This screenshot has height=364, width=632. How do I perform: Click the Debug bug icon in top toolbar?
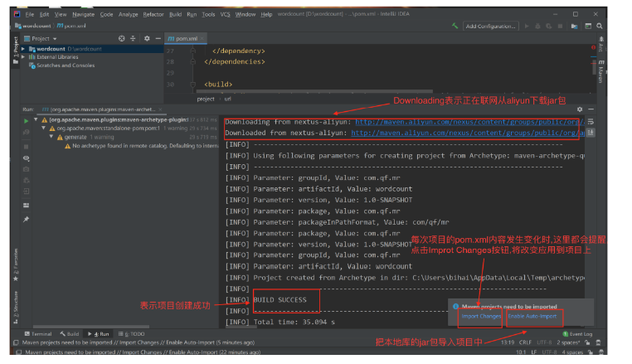click(537, 26)
